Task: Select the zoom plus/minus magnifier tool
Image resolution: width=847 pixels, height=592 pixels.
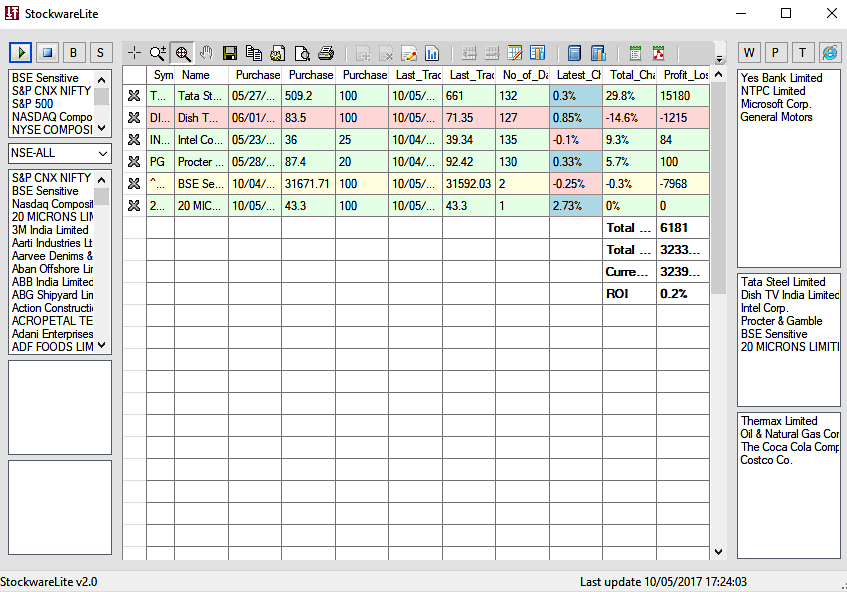Action: pos(158,53)
